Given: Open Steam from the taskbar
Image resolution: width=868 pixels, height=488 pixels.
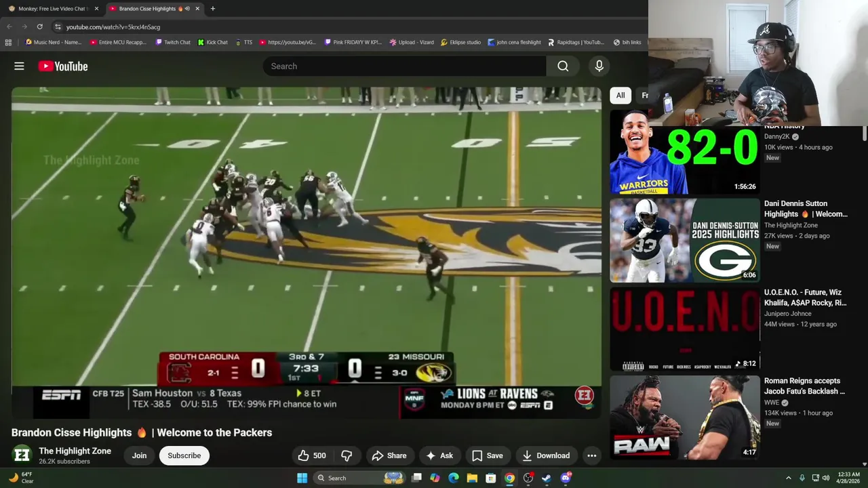Looking at the screenshot, I should (x=547, y=478).
